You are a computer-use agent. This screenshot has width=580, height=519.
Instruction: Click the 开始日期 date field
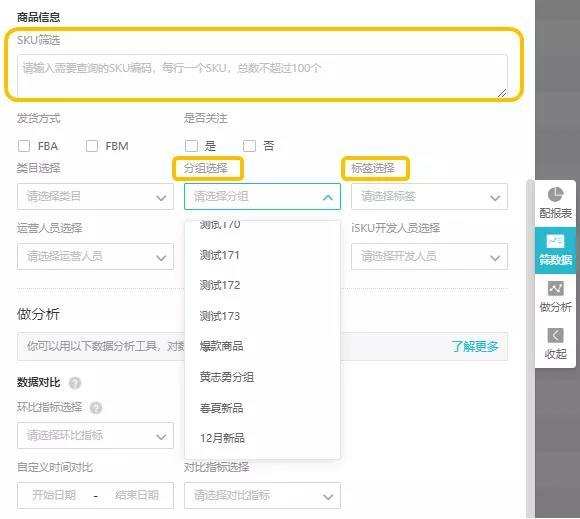click(x=54, y=495)
